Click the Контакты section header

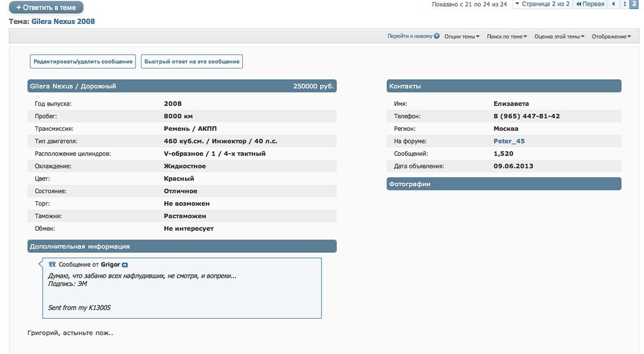coord(504,86)
